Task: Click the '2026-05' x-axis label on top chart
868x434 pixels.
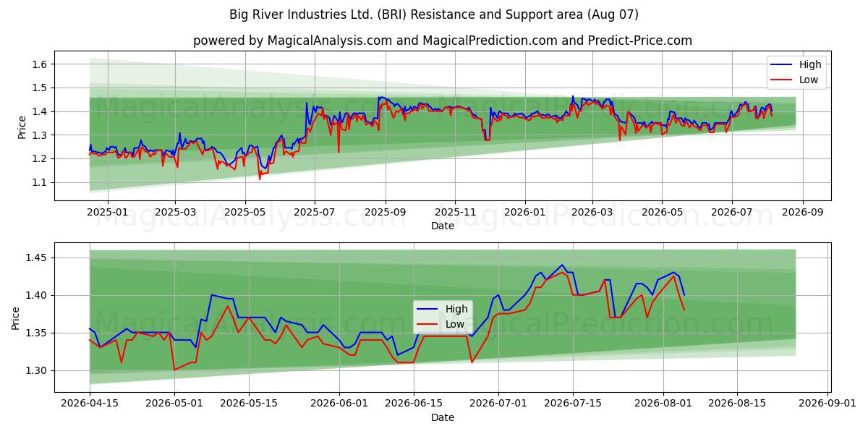Action: coord(662,212)
